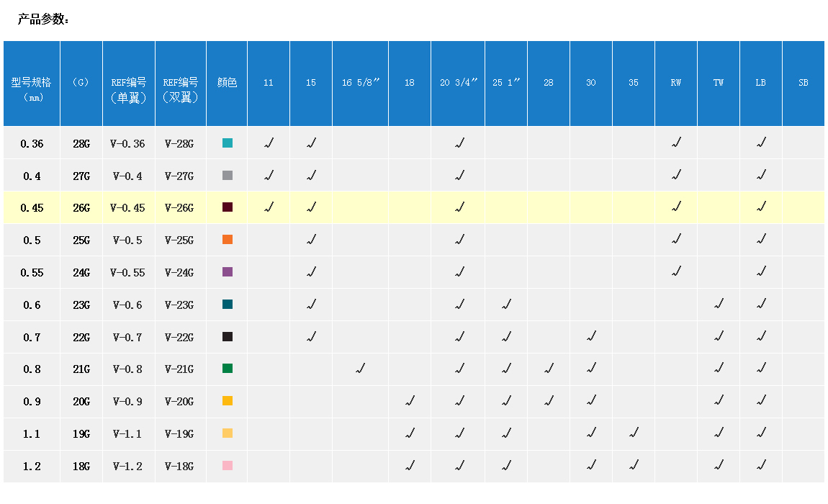The image size is (828, 504).
Task: Click the REF编号 (单翼) column header
Action: click(x=129, y=89)
